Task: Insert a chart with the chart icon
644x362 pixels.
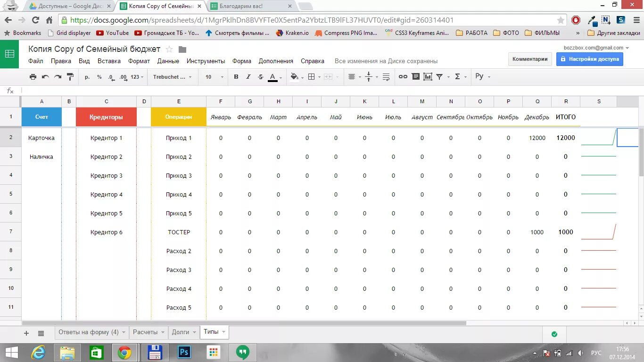Action: 428,77
